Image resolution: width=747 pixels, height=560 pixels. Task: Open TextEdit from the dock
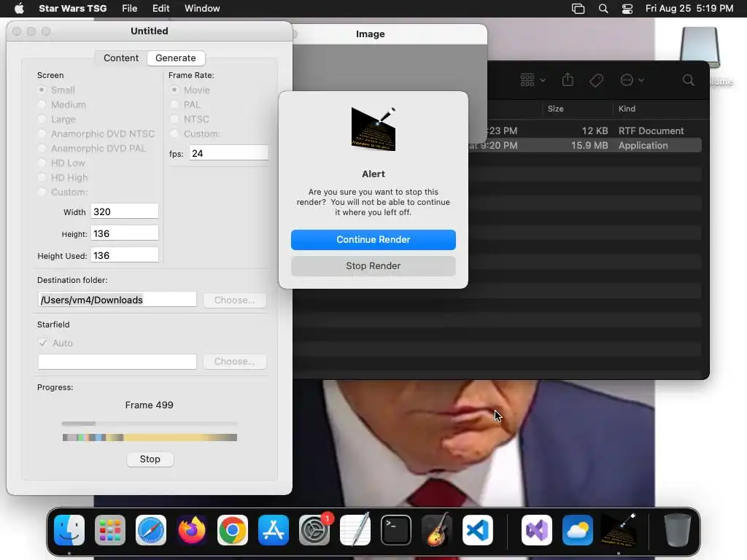[355, 530]
